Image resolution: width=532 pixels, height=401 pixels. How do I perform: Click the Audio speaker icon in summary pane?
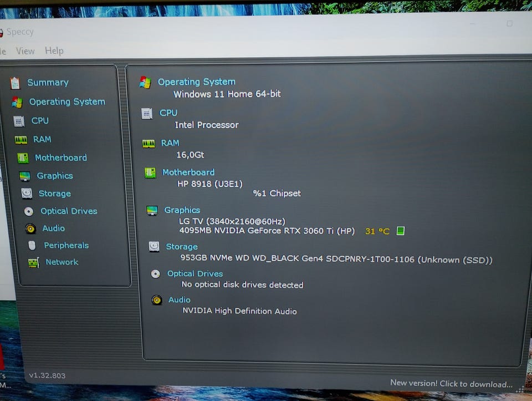tap(157, 300)
